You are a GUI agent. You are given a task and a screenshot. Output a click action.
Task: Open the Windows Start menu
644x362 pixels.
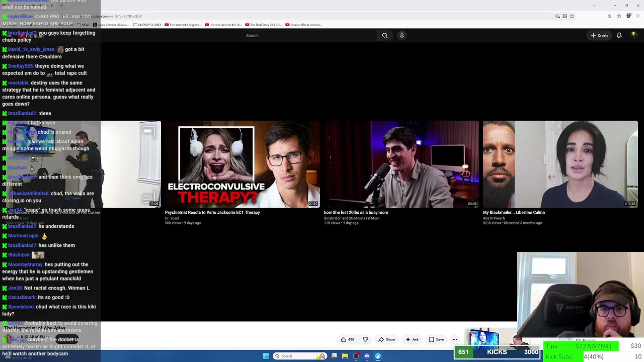click(x=266, y=356)
